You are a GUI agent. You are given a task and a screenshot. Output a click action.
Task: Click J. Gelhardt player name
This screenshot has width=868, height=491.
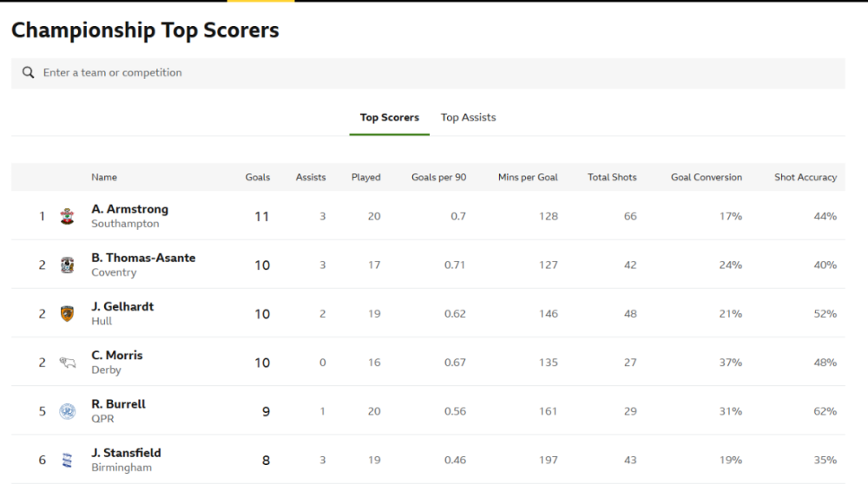coord(122,306)
